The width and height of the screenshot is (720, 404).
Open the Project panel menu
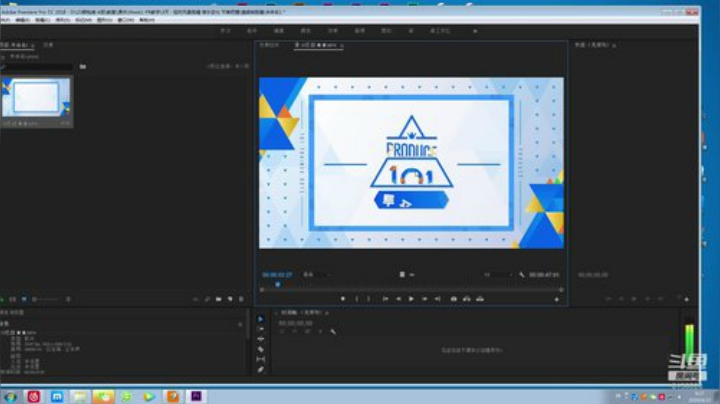33,45
